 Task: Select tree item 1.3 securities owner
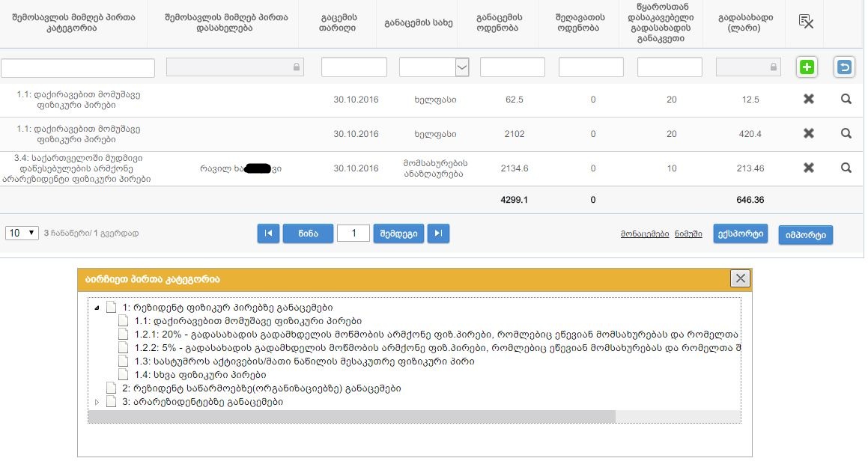coord(305,361)
